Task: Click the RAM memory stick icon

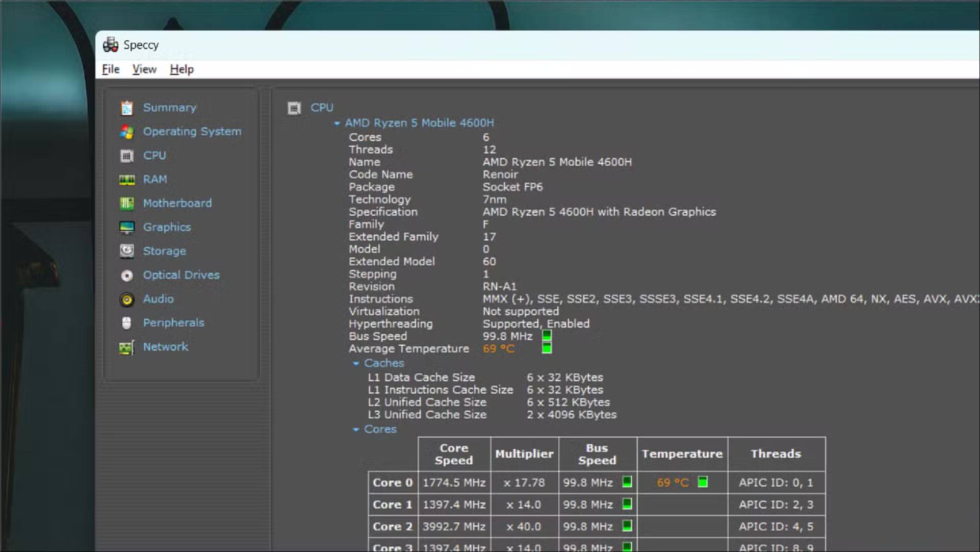Action: (x=126, y=180)
